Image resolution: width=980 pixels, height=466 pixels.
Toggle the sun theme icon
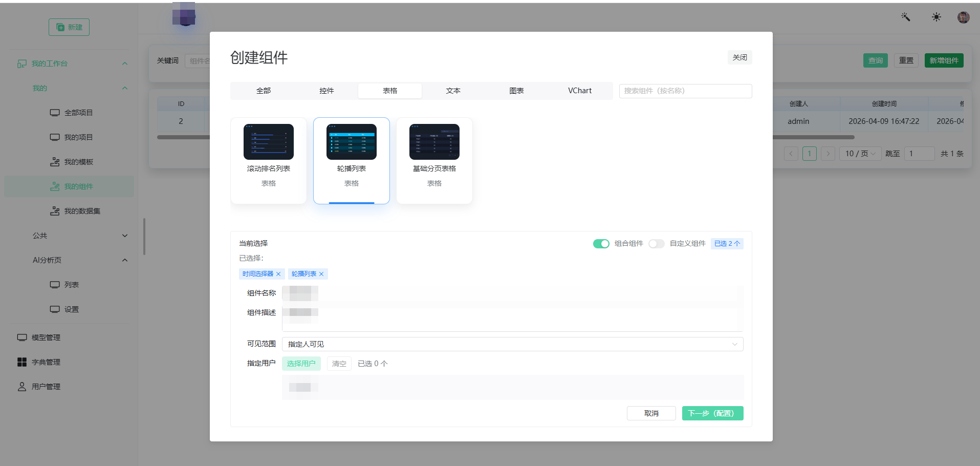tap(936, 17)
